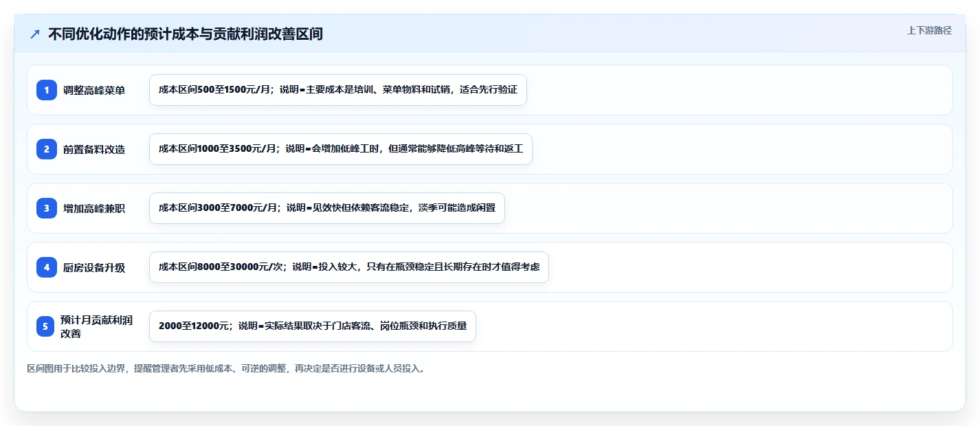Open the 成本区间3000至7000元/月 detail box

(327, 208)
